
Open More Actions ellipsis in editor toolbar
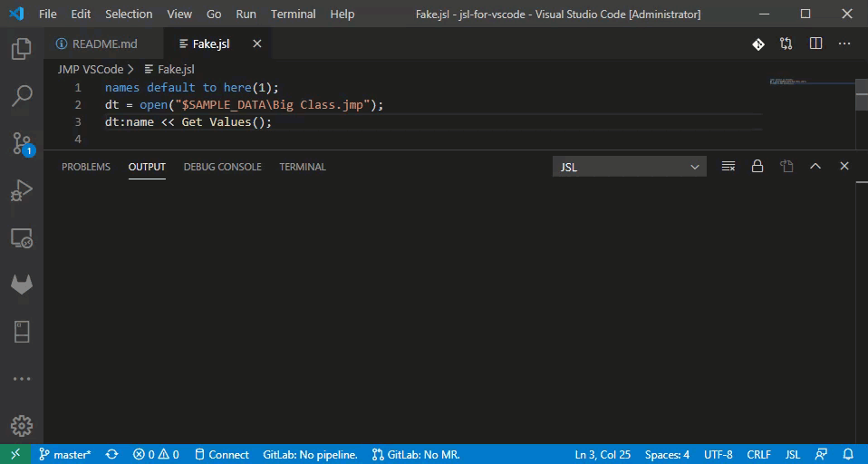pos(844,43)
